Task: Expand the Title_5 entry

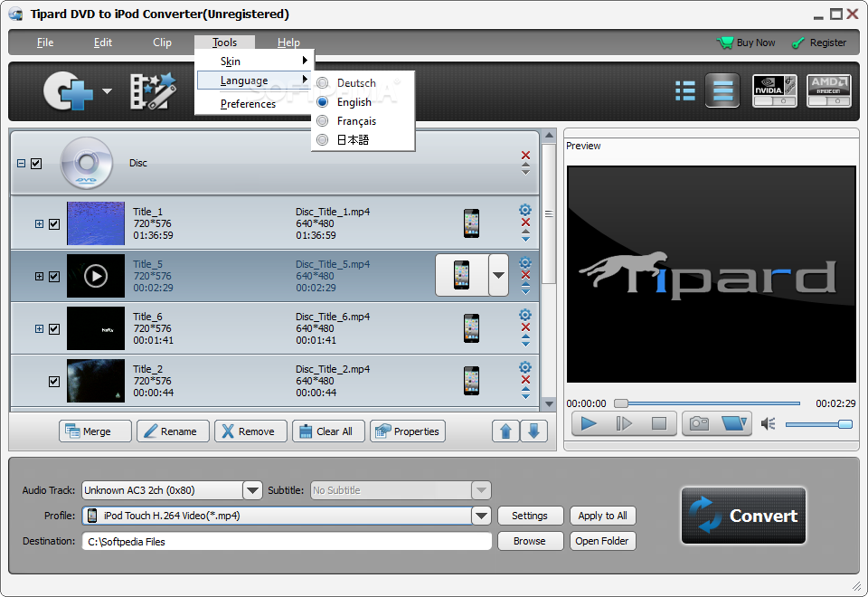Action: pos(39,276)
